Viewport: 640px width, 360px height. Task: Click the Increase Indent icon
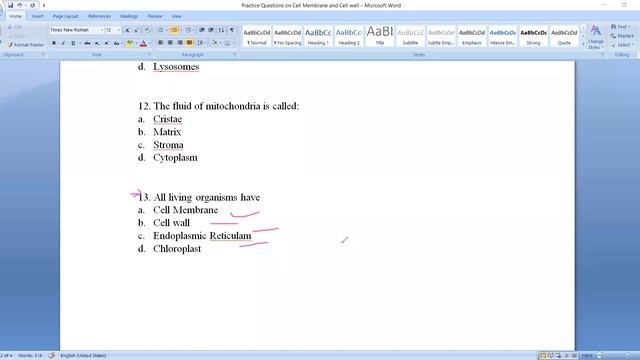[x=211, y=30]
